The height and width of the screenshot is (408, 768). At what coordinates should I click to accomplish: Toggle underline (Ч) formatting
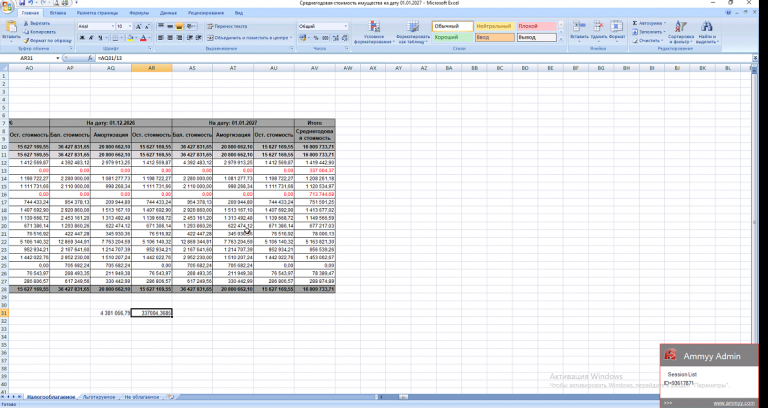(x=100, y=38)
